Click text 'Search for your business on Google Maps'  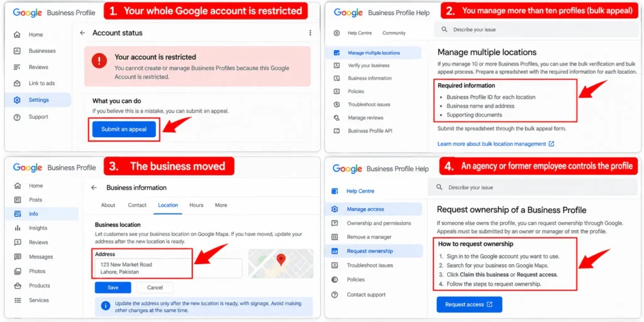tap(498, 265)
